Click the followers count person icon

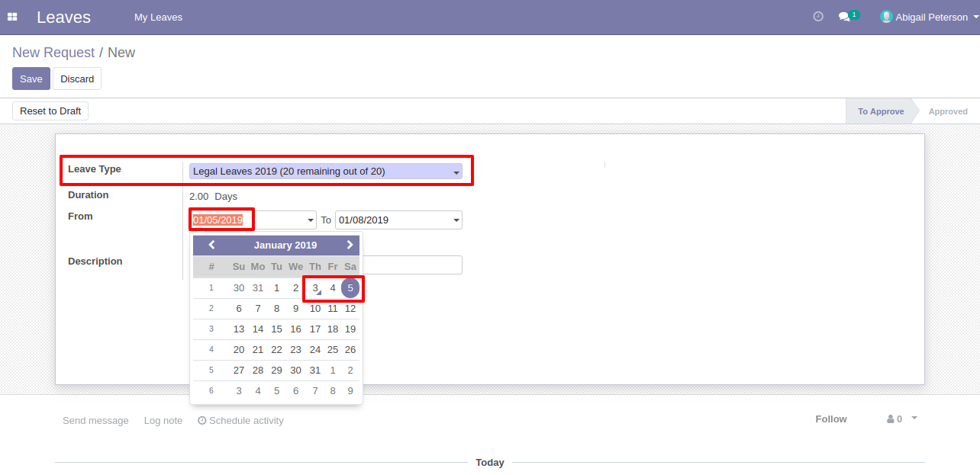[x=891, y=419]
